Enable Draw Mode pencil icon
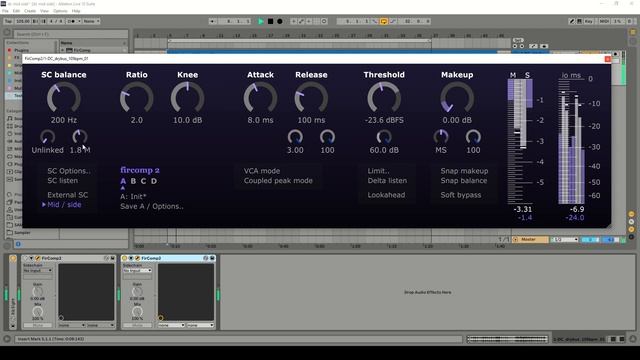 (572, 21)
